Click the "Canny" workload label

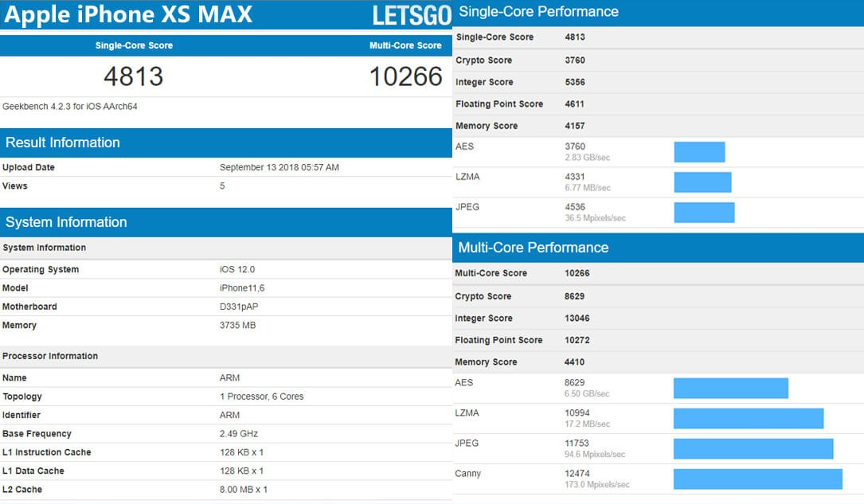467,474
